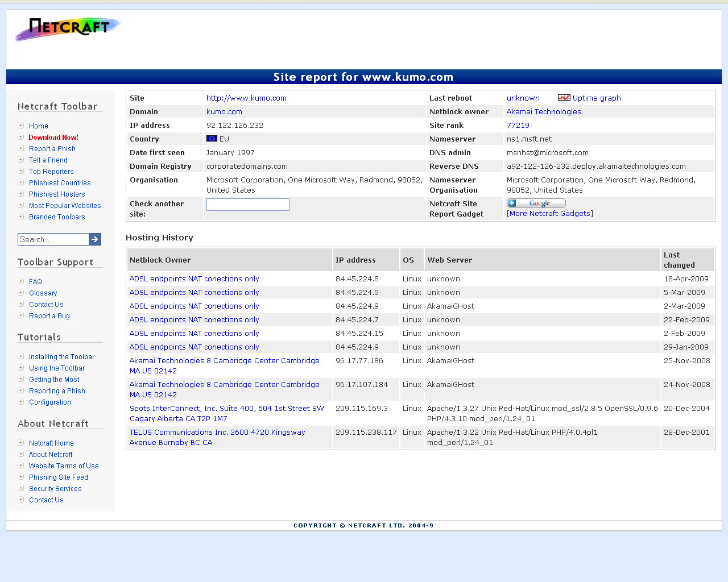Image resolution: width=728 pixels, height=582 pixels.
Task: Open Report a Phish page
Action: (52, 149)
